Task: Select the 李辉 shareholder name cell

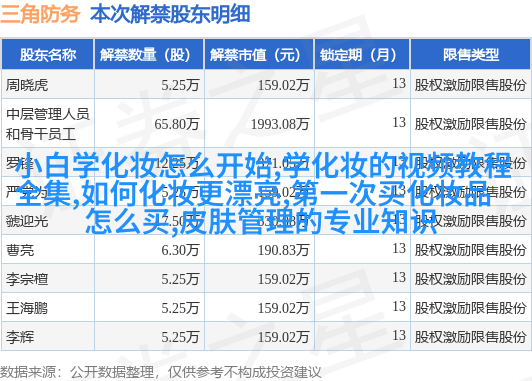Action: click(48, 337)
